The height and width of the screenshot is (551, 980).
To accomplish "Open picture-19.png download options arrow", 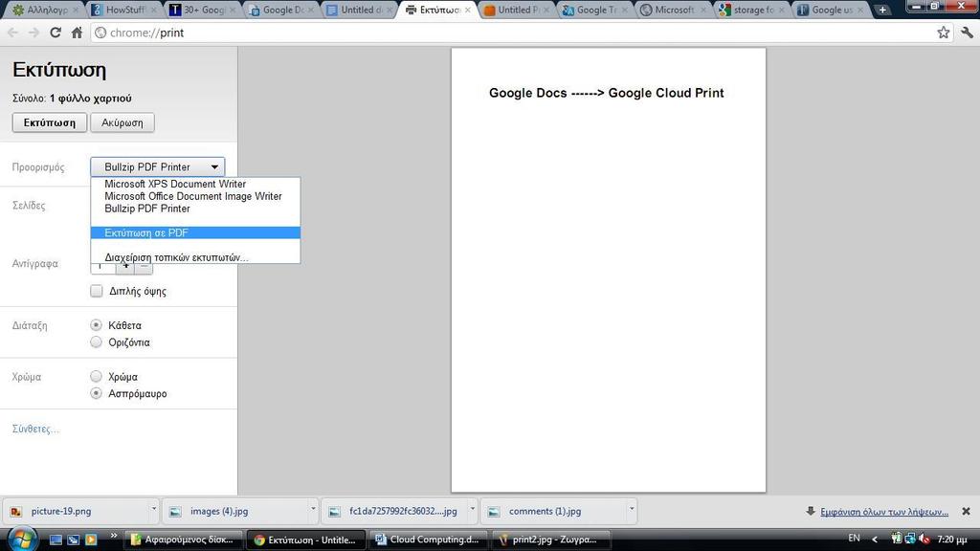I will click(154, 509).
